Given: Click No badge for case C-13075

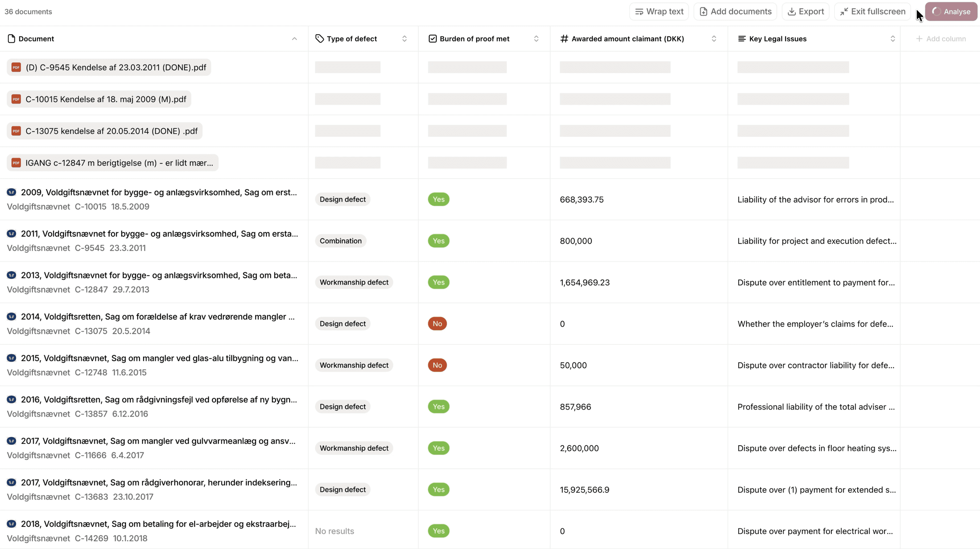Looking at the screenshot, I should 437,324.
